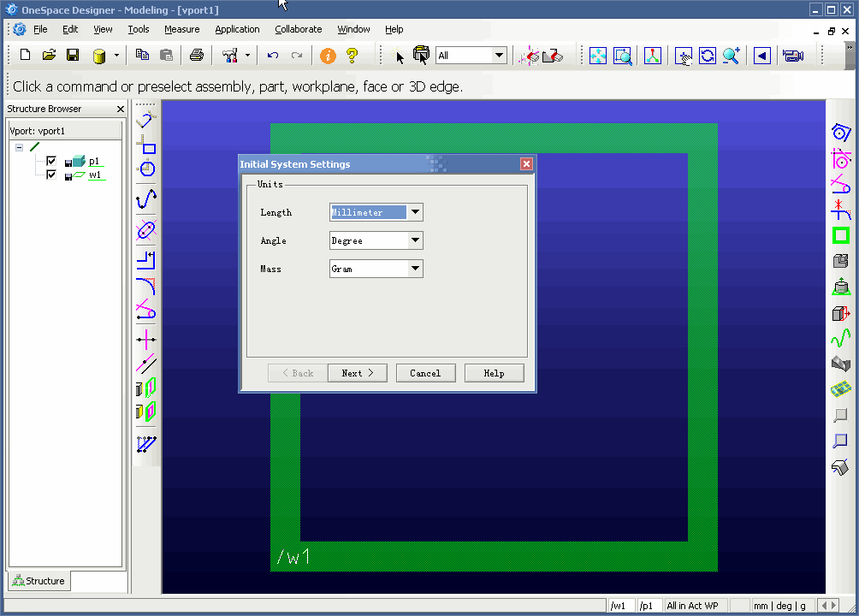Choose the rectangle drawing tool in the left toolbar

click(x=146, y=144)
